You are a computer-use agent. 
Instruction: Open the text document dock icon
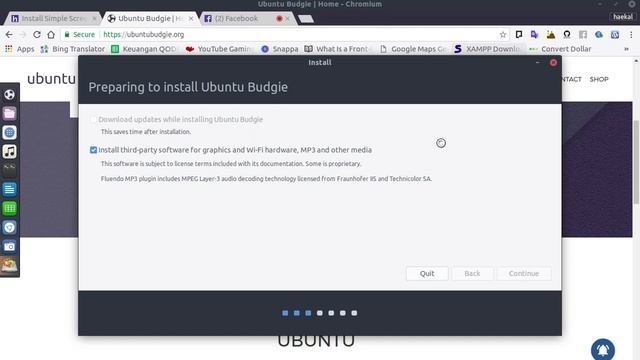tap(9, 189)
